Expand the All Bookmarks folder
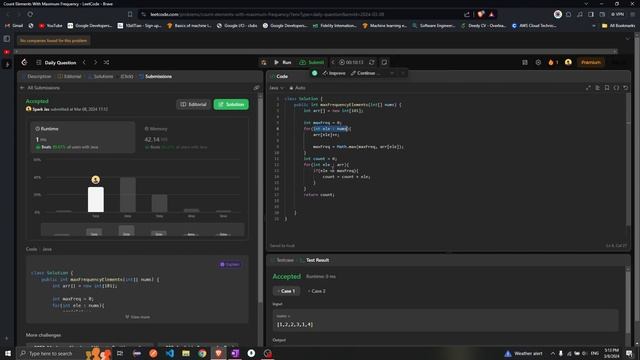The image size is (640, 360). tap(618, 25)
